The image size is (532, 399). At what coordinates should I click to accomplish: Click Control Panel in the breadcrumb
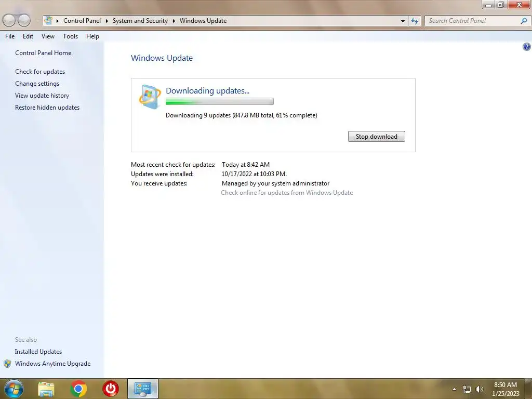82,21
